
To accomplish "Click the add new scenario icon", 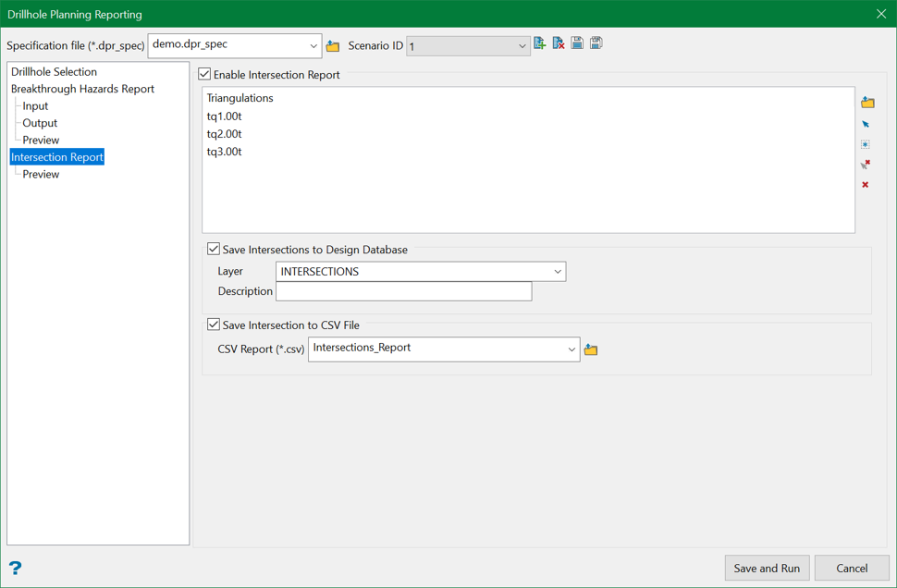I will pos(540,43).
